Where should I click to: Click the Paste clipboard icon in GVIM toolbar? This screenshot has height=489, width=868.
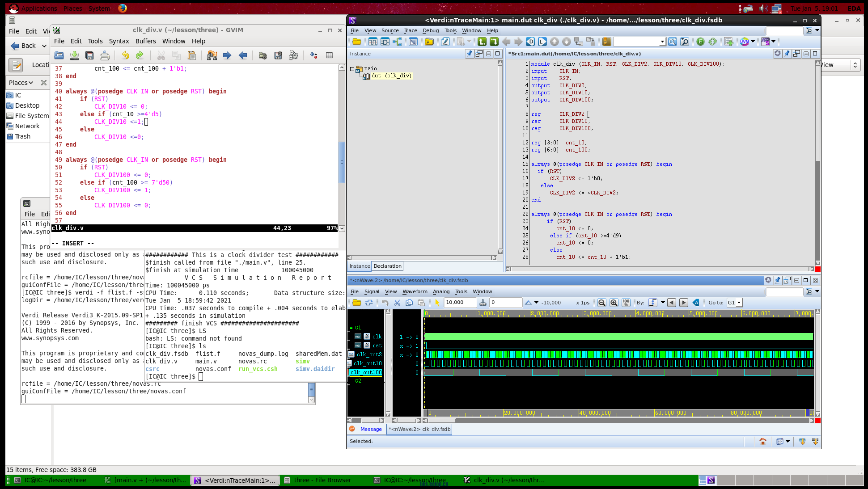[192, 55]
